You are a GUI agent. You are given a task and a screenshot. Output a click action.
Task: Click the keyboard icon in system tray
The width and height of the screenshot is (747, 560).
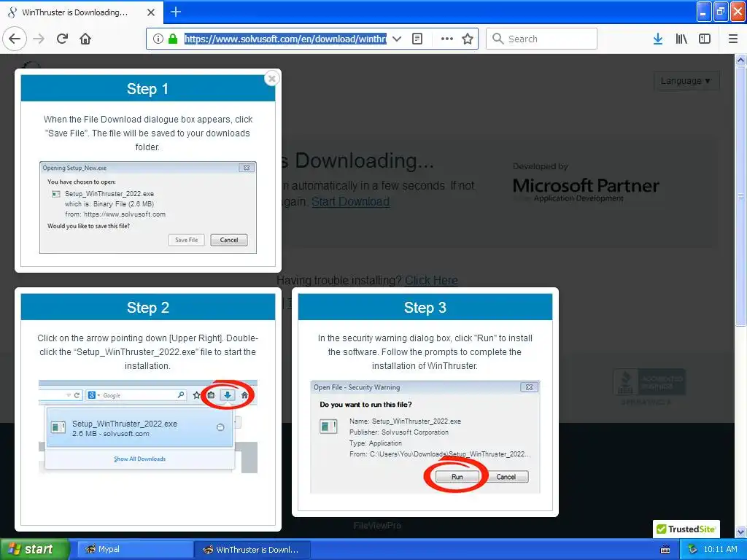coord(665,550)
